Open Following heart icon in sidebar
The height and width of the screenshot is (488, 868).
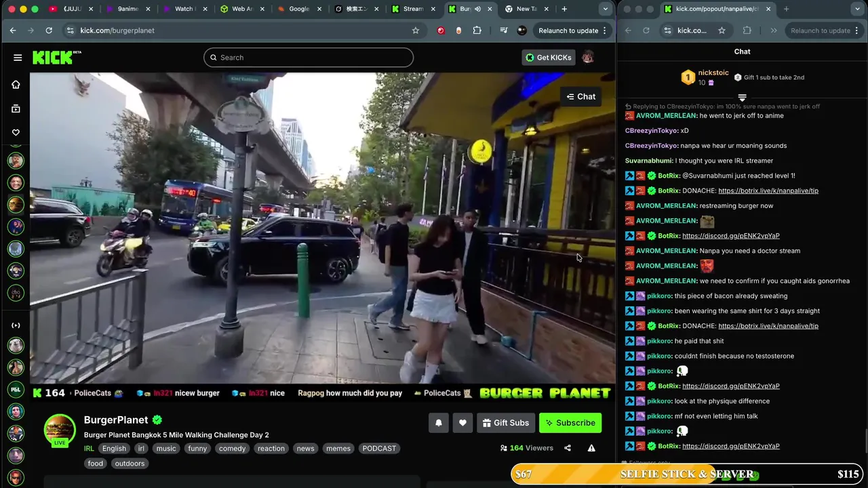[16, 132]
